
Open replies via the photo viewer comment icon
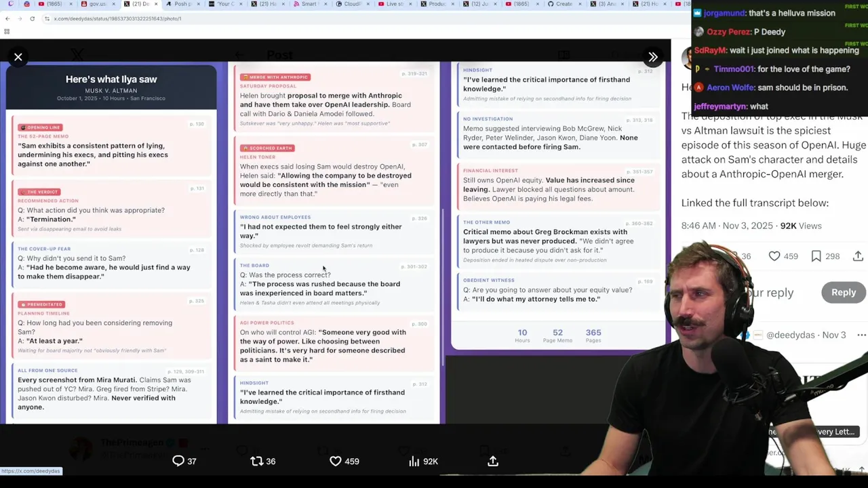coord(178,461)
